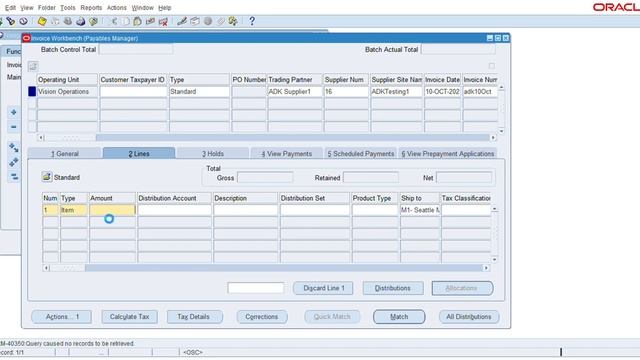Click the expand branch arrows icon in Navigator

tap(13, 147)
